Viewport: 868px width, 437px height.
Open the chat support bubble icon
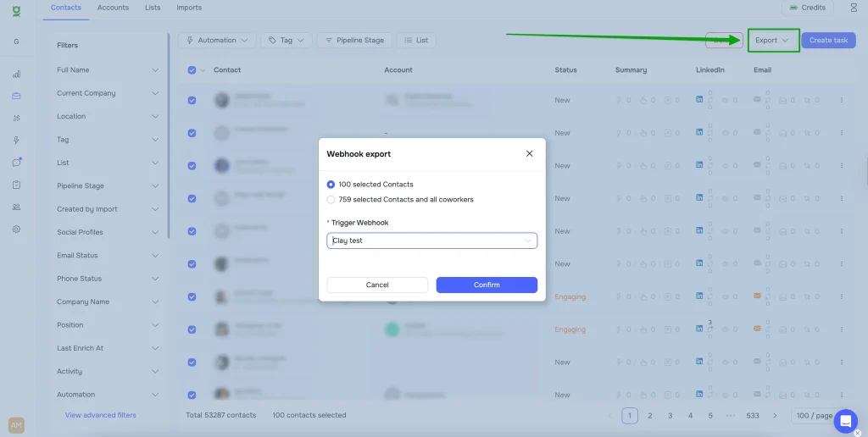pyautogui.click(x=845, y=420)
